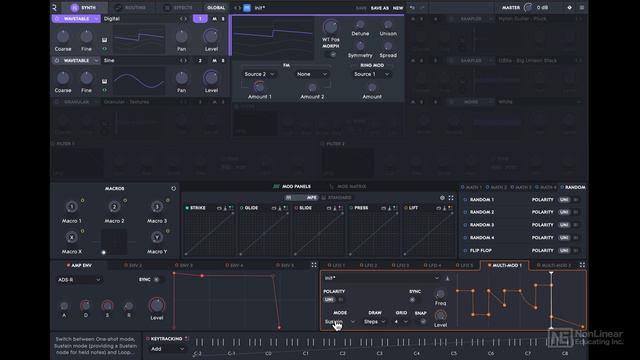
Task: Click green link icon on Sine oscillator
Action: [104, 90]
